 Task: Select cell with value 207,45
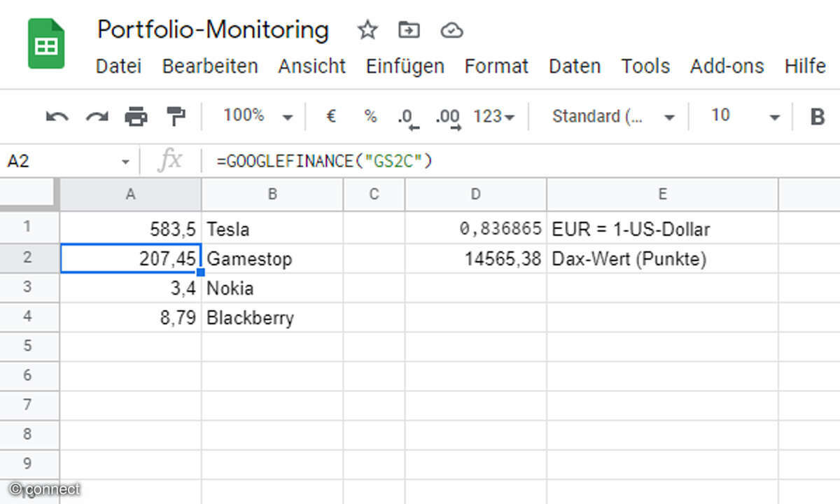pos(131,258)
